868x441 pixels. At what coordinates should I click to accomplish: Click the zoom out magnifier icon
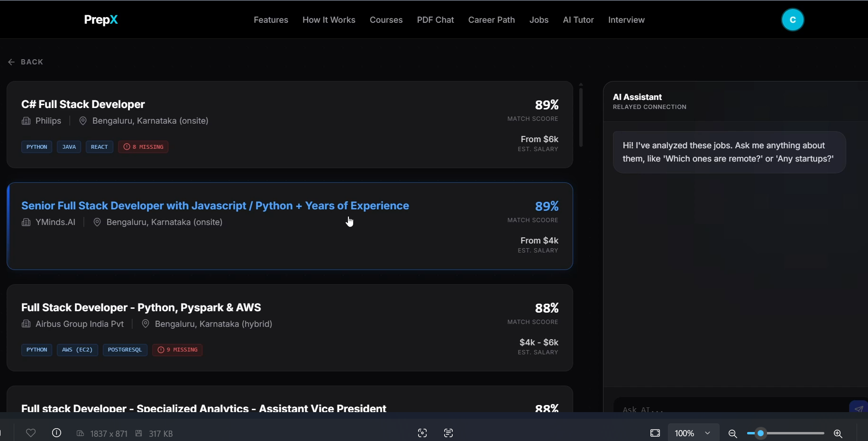[732, 433]
